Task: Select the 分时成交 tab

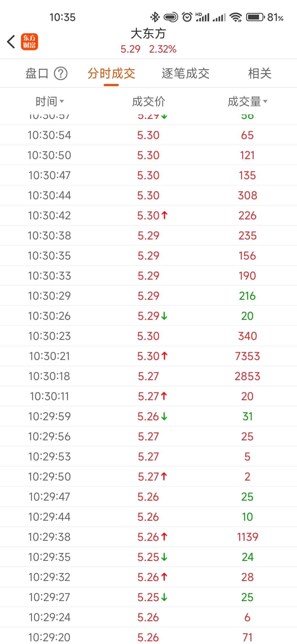Action: coord(111,73)
